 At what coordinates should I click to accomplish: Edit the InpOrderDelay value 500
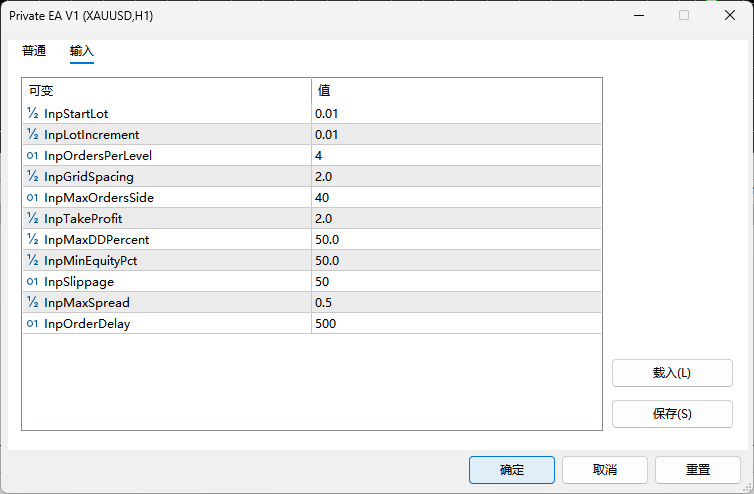[456, 323]
